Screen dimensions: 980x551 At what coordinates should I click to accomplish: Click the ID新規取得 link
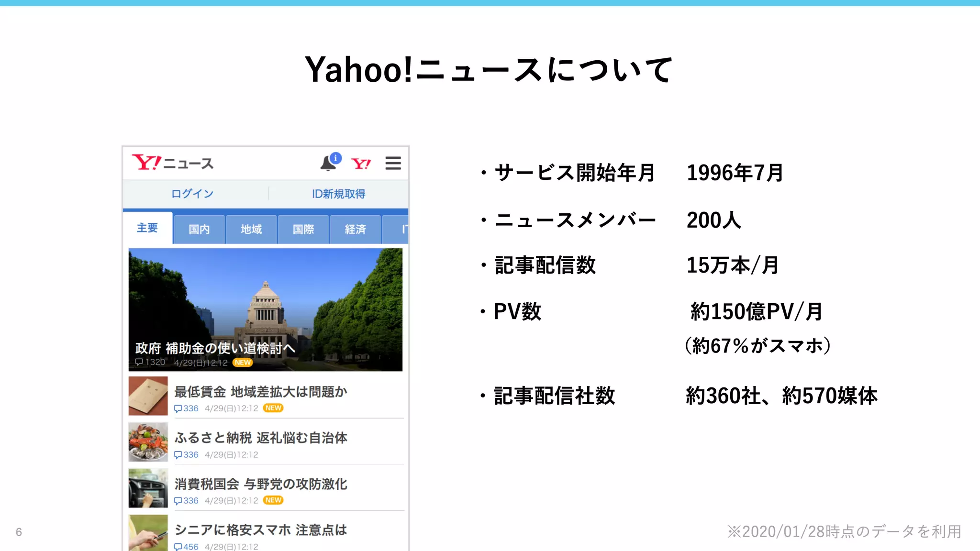tap(338, 194)
